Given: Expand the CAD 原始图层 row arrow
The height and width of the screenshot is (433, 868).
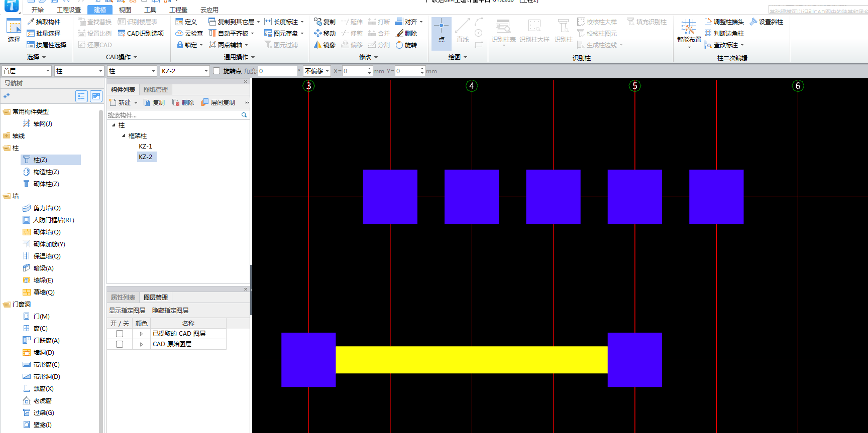Looking at the screenshot, I should coord(141,344).
